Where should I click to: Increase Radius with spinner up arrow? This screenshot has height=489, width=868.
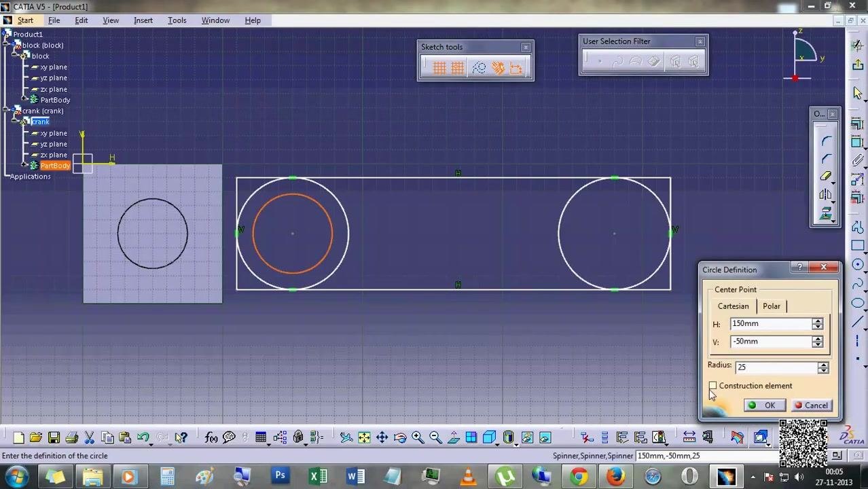tap(823, 363)
